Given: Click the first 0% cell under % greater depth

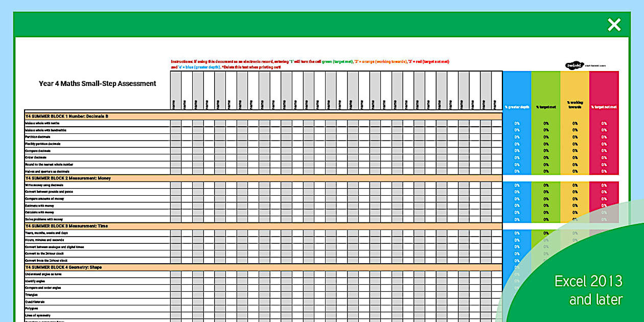Looking at the screenshot, I should [516, 123].
